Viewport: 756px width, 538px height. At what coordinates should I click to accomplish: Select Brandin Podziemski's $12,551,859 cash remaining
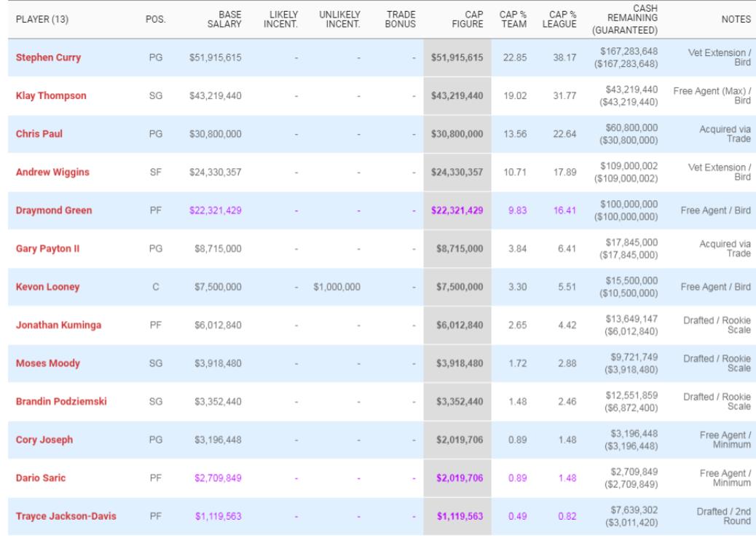[631, 395]
